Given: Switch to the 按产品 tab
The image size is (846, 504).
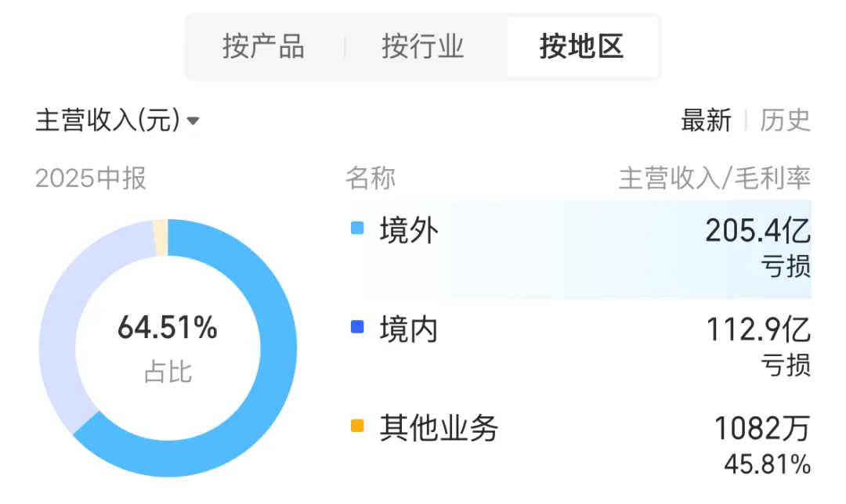Looking at the screenshot, I should pyautogui.click(x=263, y=46).
